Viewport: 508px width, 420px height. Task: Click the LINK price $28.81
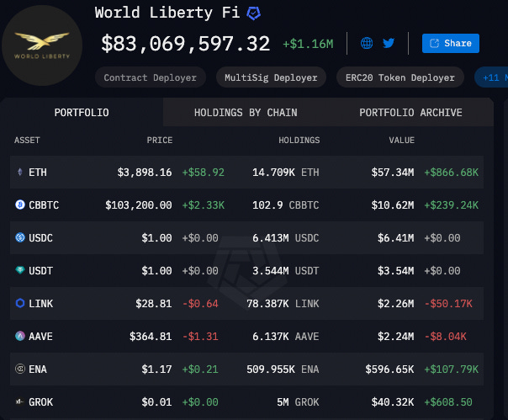pos(154,304)
